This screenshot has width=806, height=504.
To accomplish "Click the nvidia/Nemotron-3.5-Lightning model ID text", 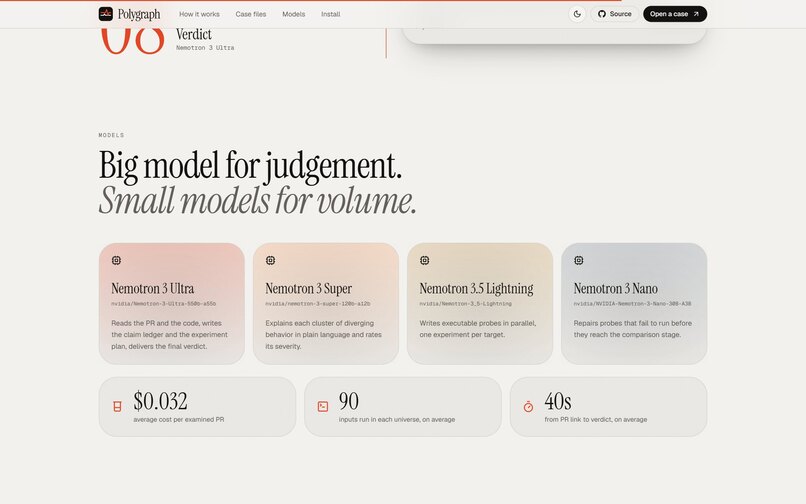I will pos(465,303).
